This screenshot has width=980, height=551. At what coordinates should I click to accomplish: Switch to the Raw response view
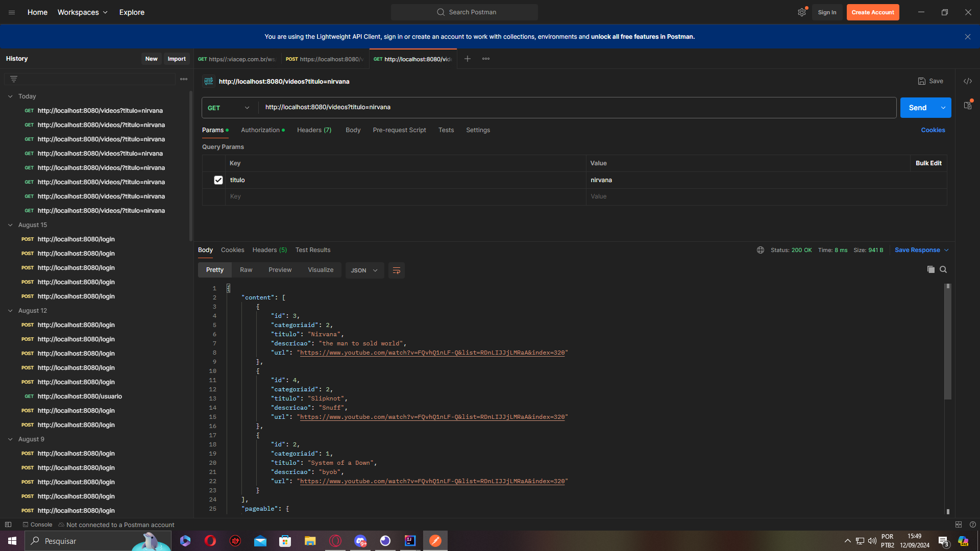247,270
